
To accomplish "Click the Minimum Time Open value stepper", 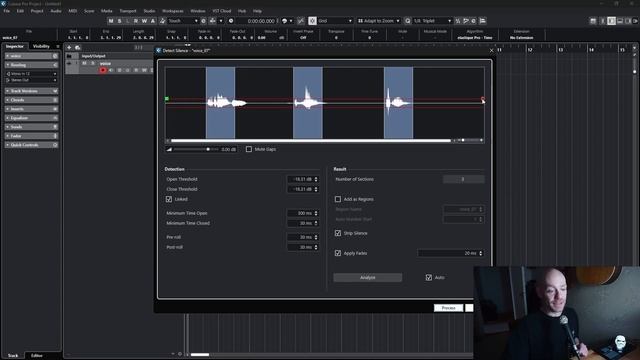I will [316, 213].
